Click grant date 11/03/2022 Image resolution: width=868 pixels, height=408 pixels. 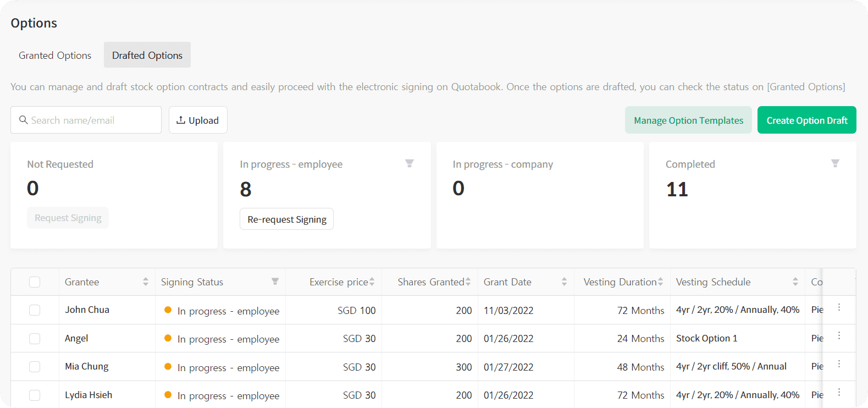(x=508, y=310)
